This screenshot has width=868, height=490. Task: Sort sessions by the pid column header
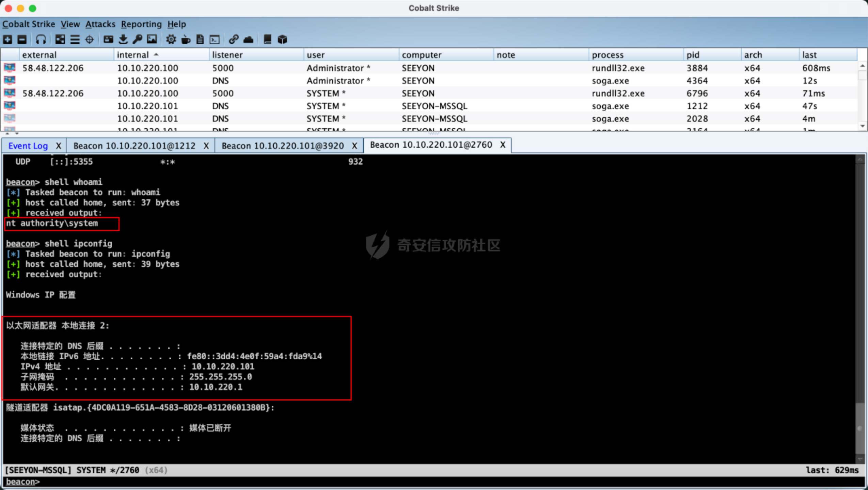(x=712, y=55)
